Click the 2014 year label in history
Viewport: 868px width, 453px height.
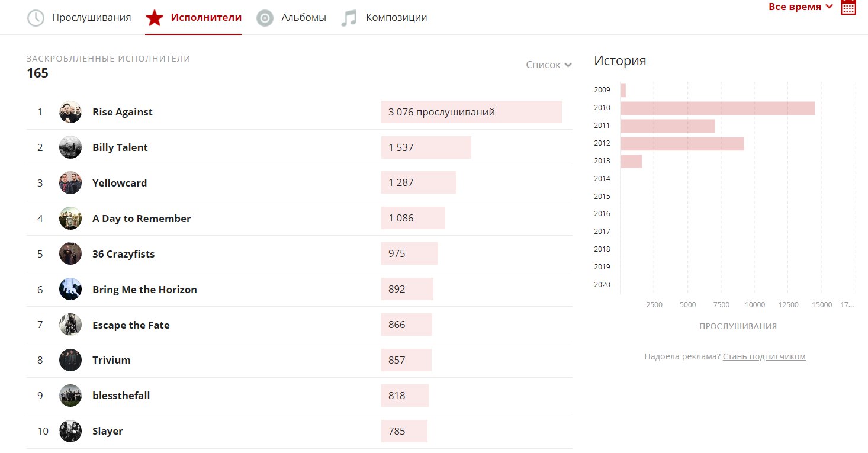point(602,179)
